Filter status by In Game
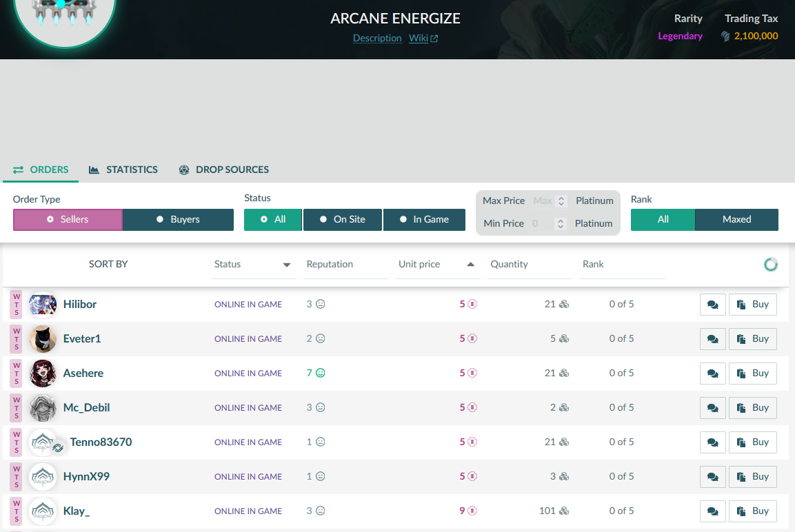Screen dimensions: 795x532 pyautogui.click(x=424, y=219)
